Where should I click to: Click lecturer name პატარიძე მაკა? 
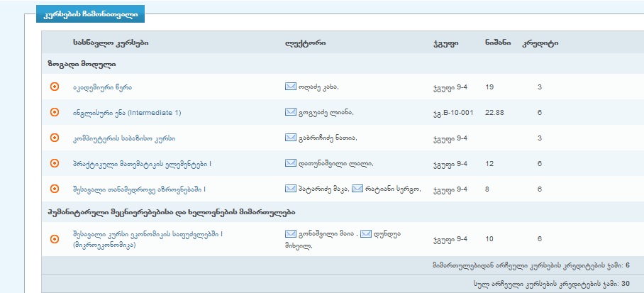tap(324, 189)
